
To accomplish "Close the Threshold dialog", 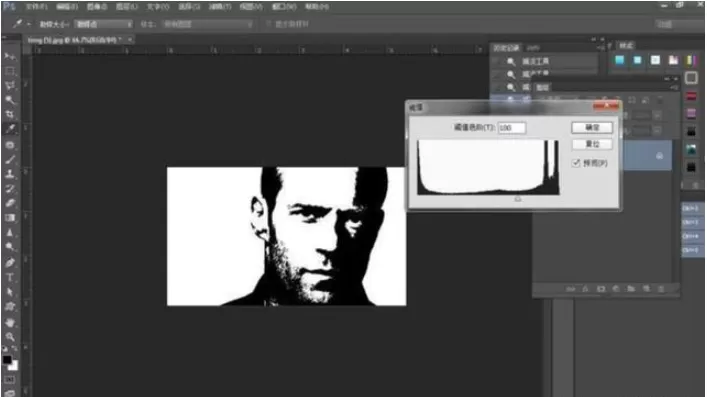I will (606, 106).
